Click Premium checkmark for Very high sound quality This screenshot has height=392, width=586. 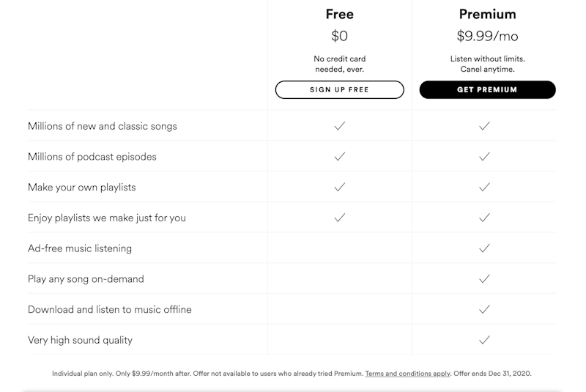point(483,340)
